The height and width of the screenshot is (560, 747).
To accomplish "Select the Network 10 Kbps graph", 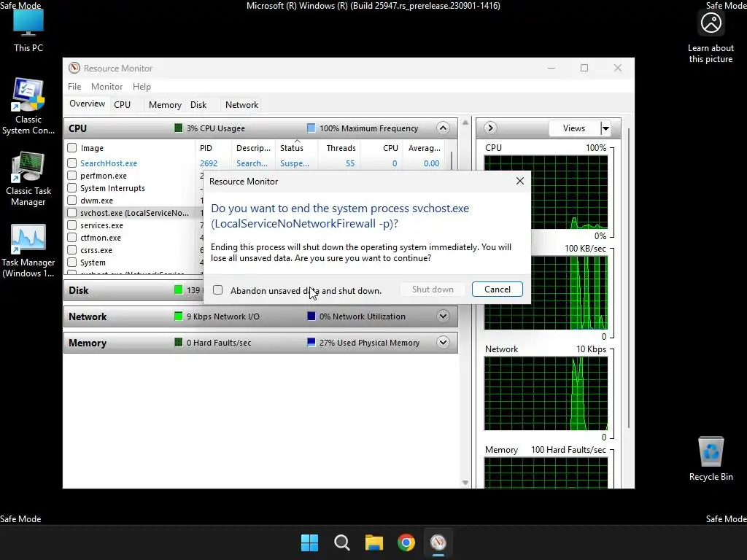I will pyautogui.click(x=546, y=393).
